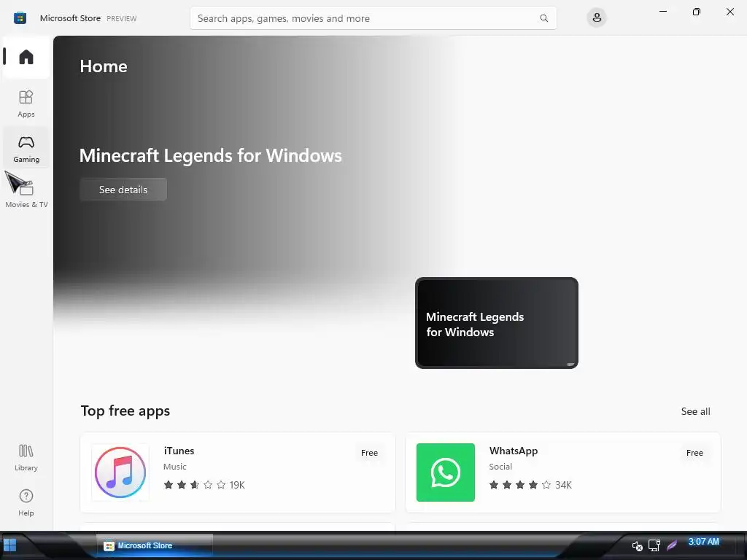Click the search magnifier icon
This screenshot has height=560, width=747.
tap(543, 18)
